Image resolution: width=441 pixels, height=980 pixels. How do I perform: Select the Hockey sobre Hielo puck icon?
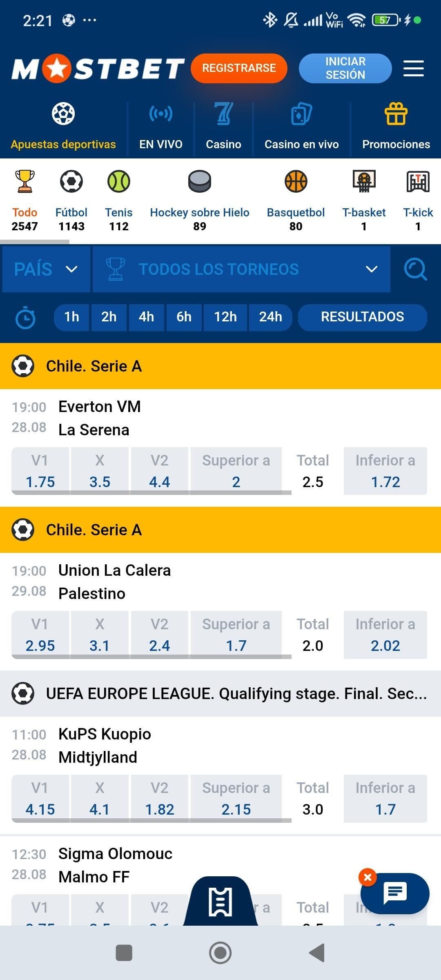[x=200, y=181]
